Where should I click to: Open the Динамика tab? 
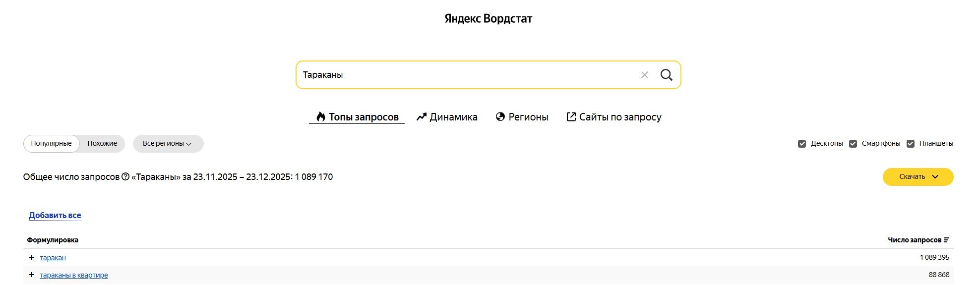tap(447, 117)
